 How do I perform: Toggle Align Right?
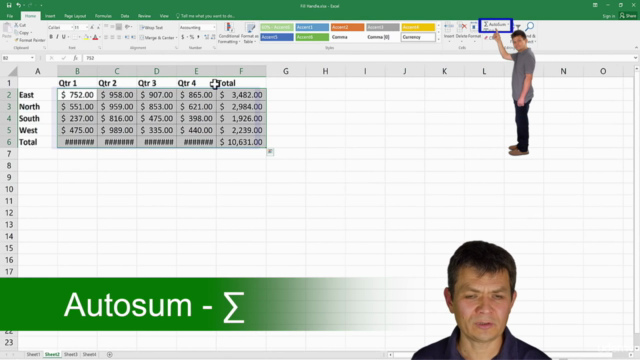tap(119, 37)
